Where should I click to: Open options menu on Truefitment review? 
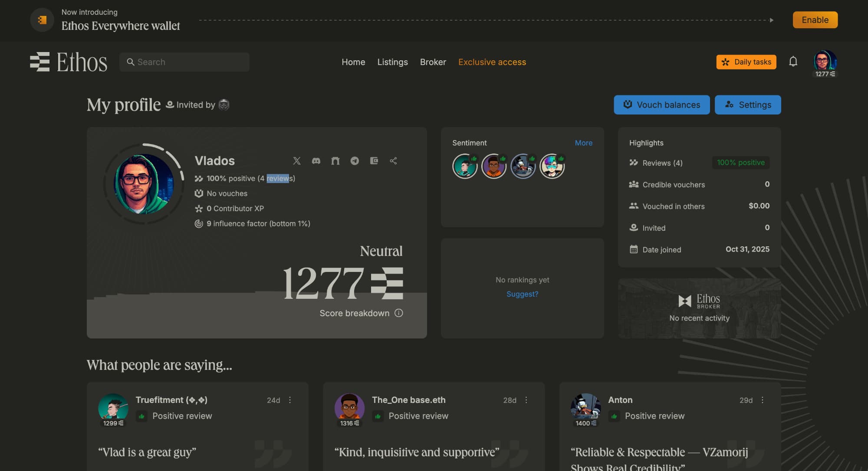(290, 400)
